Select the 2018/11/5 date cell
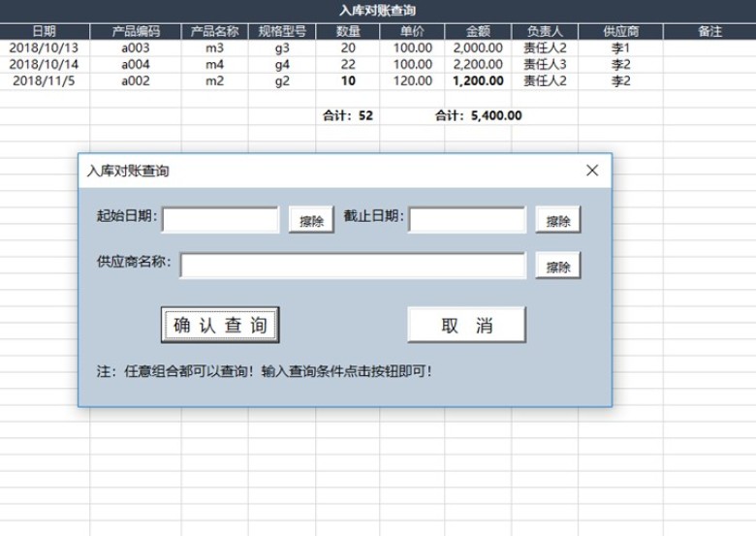Image resolution: width=756 pixels, height=536 pixels. 44,81
